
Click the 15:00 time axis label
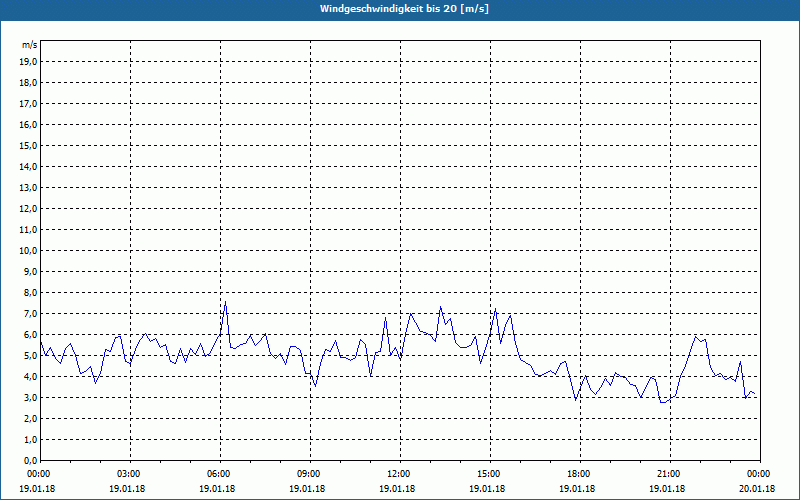(490, 474)
